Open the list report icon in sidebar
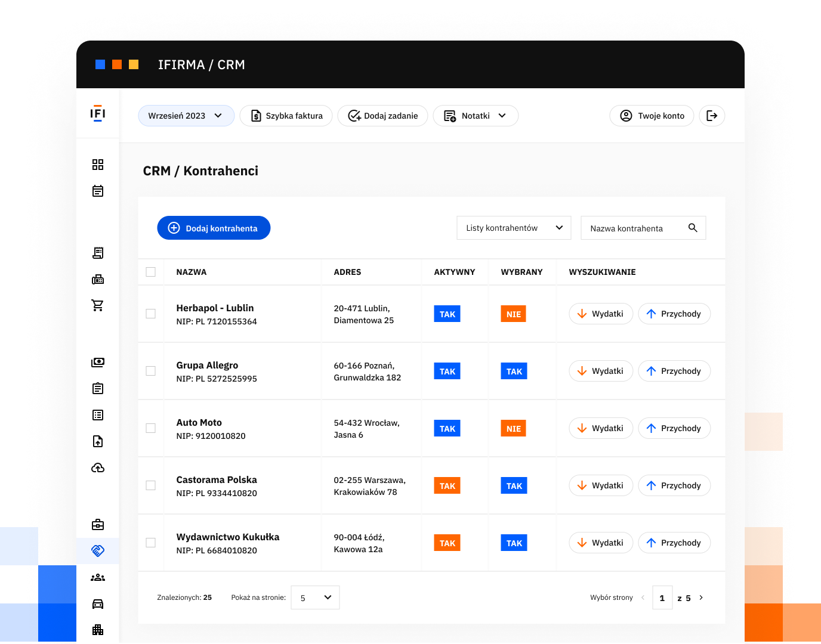Screen dimensions: 821x644 coord(98,415)
